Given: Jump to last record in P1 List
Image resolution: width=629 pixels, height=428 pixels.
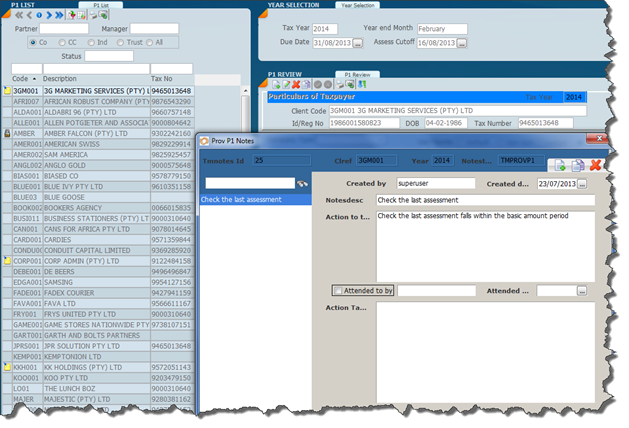Looking at the screenshot, I should click(x=60, y=16).
